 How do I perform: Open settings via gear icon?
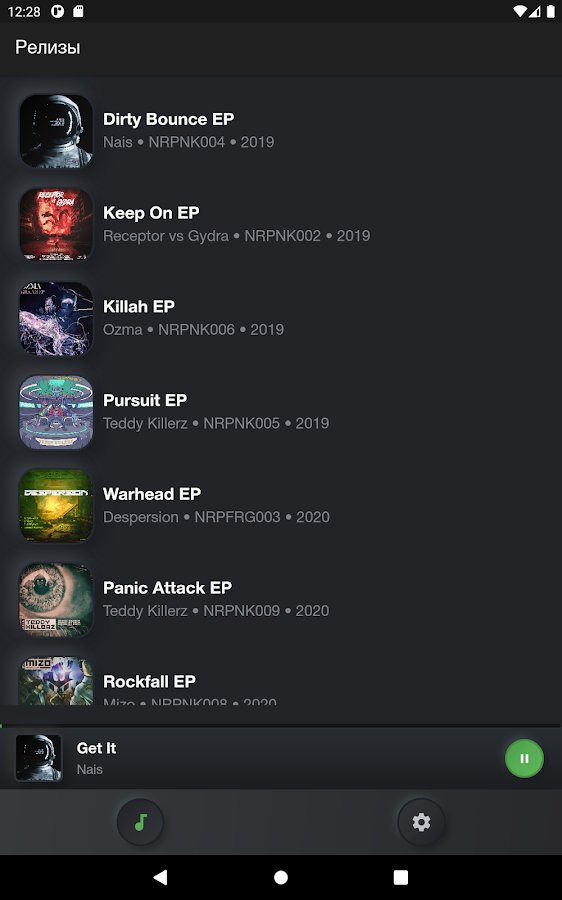click(421, 822)
